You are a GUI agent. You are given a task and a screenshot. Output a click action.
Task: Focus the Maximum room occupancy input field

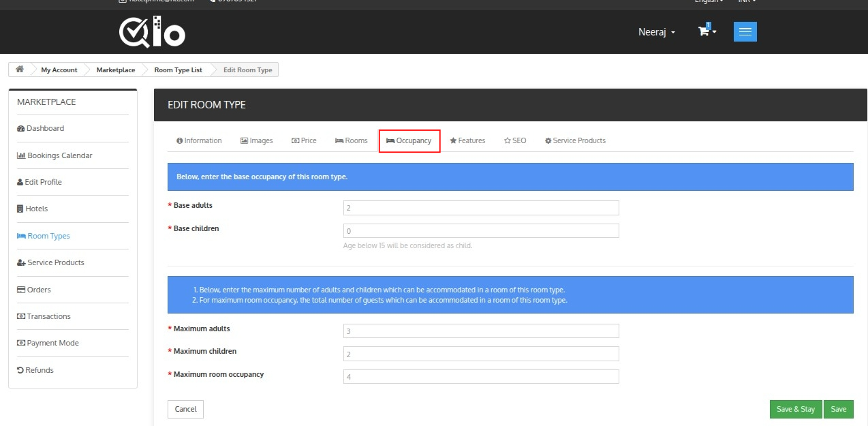pos(481,377)
